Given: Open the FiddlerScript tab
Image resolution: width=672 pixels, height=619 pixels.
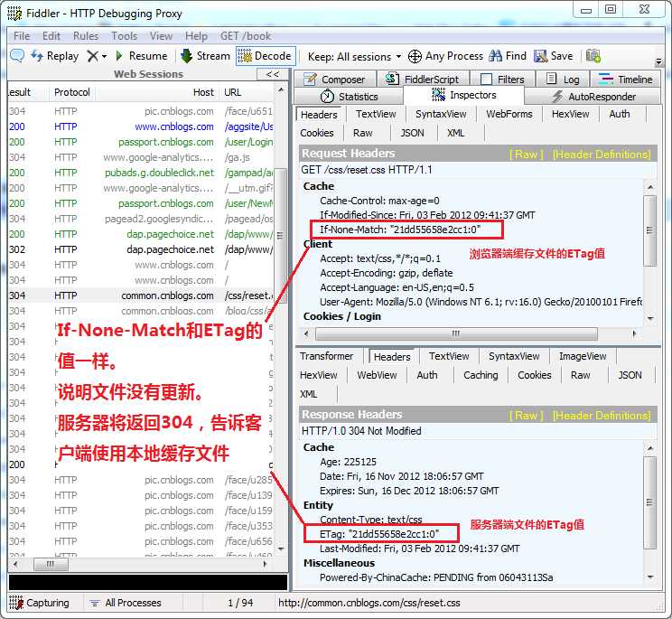Looking at the screenshot, I should coord(423,80).
